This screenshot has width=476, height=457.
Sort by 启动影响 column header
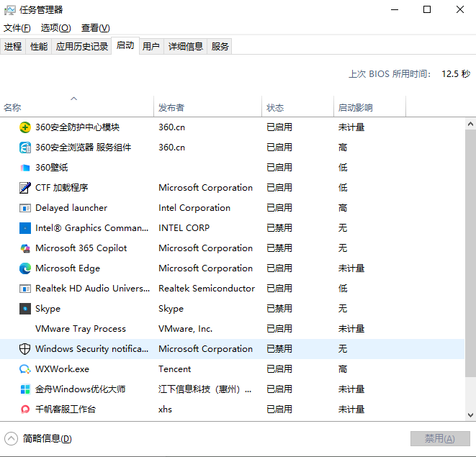tap(369, 107)
